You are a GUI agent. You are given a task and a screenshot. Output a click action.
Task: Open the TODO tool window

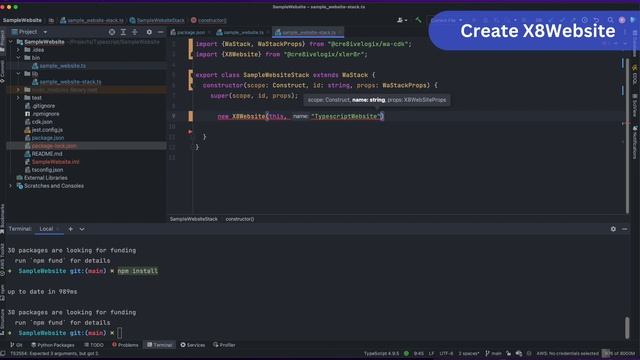[x=93, y=345]
